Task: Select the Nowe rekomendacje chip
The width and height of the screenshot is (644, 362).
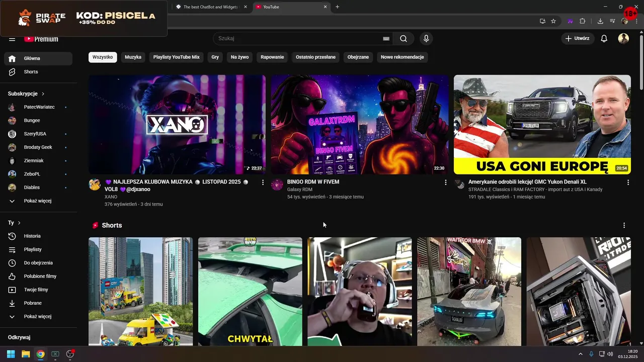Action: click(403, 57)
